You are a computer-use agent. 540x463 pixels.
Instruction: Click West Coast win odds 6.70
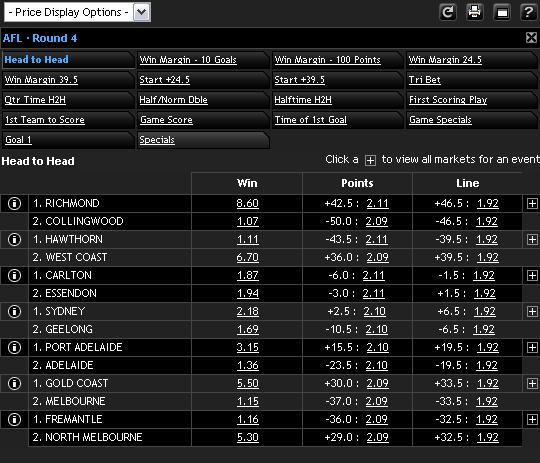click(247, 257)
